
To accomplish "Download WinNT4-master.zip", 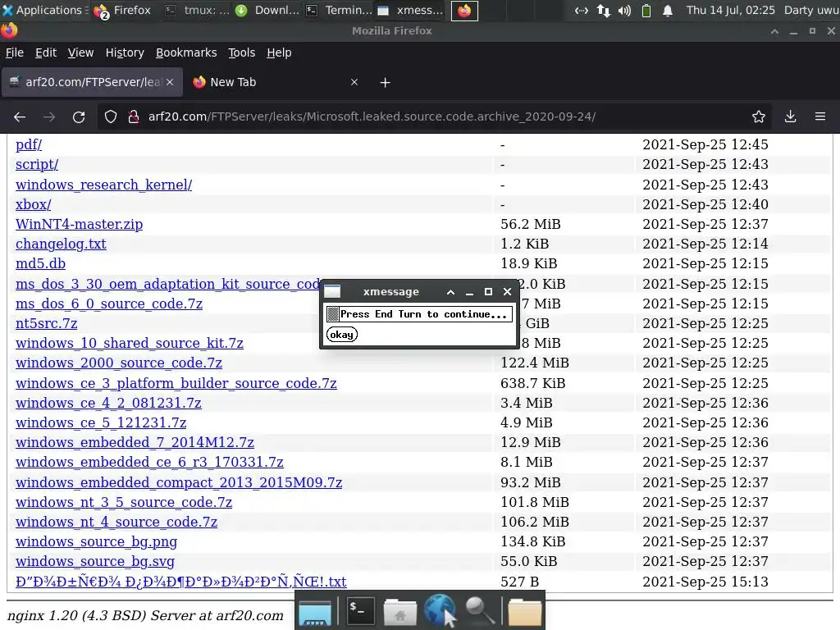I will (x=80, y=225).
